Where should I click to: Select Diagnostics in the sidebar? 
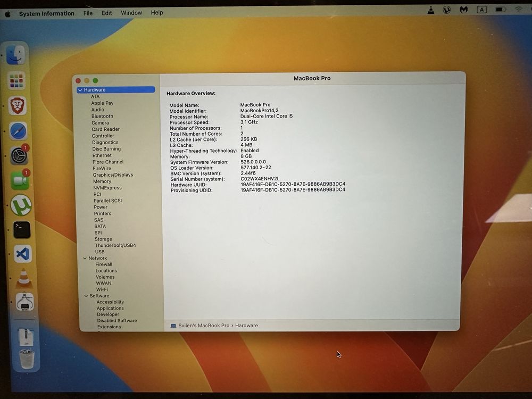point(105,143)
